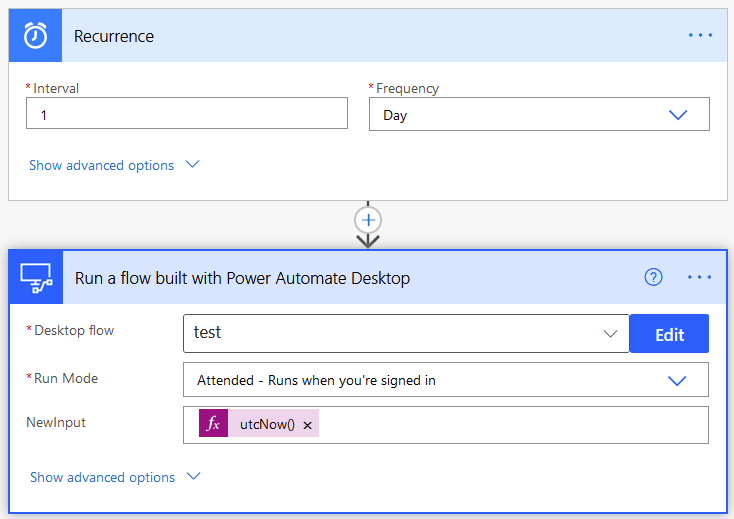The image size is (734, 519).
Task: Open the Recurrence card ellipsis menu
Action: 700,36
